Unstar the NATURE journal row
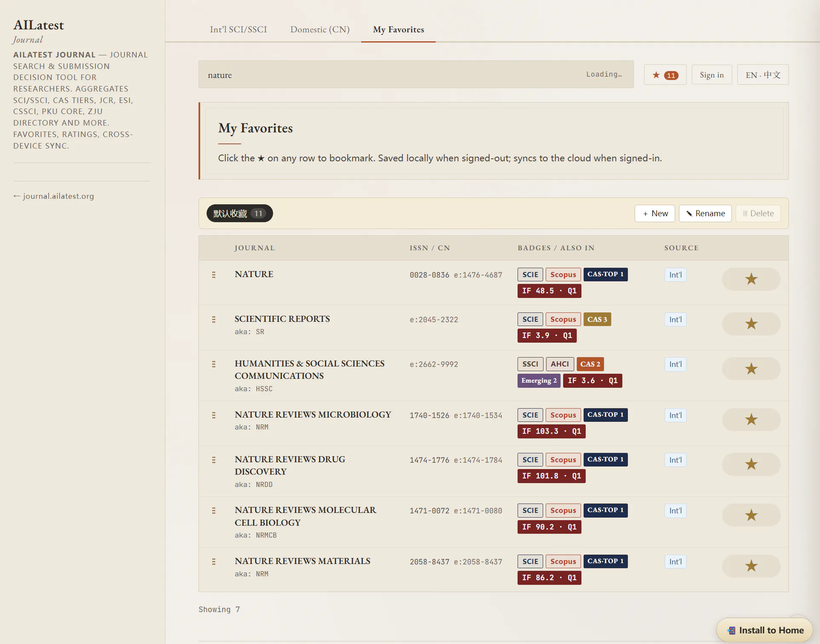The image size is (820, 644). point(751,279)
